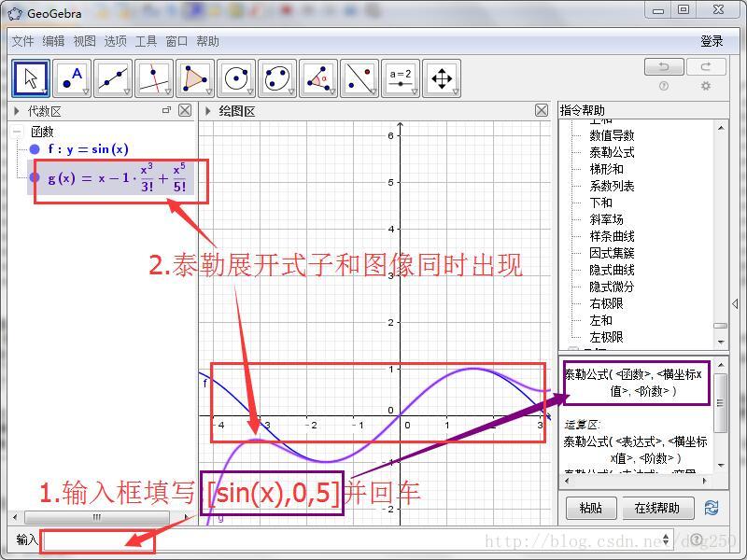Expand the 代数区 style bar triangle
Viewport: 747px width, 560px height.
pos(17,111)
